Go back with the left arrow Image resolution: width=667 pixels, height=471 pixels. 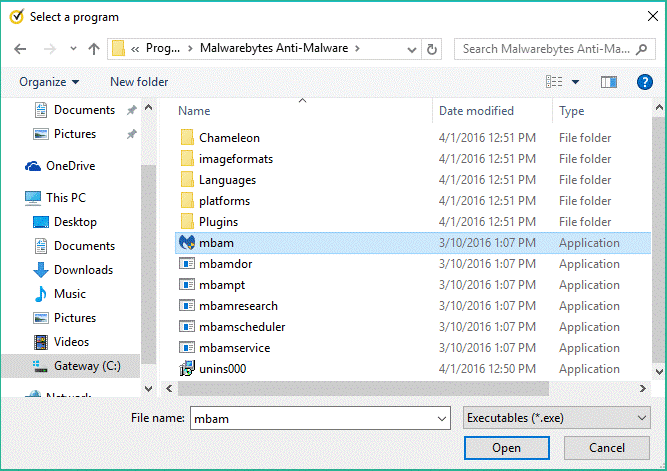pyautogui.click(x=20, y=49)
